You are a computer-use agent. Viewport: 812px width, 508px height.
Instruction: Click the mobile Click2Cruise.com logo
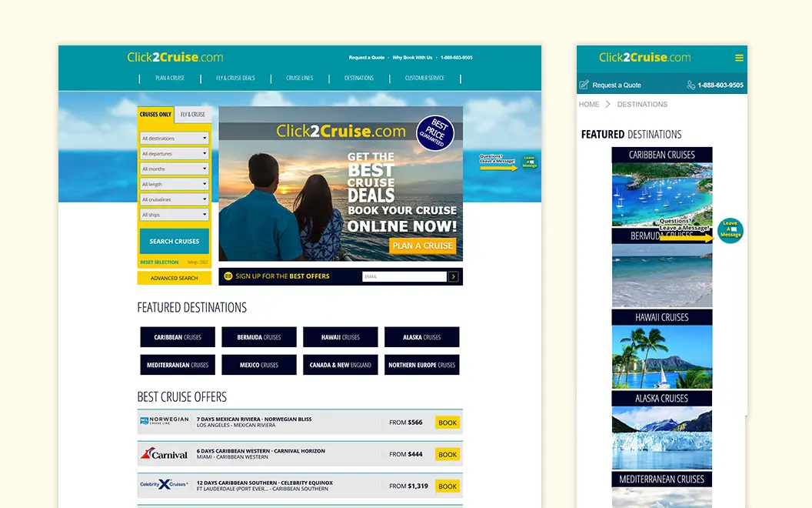[644, 58]
